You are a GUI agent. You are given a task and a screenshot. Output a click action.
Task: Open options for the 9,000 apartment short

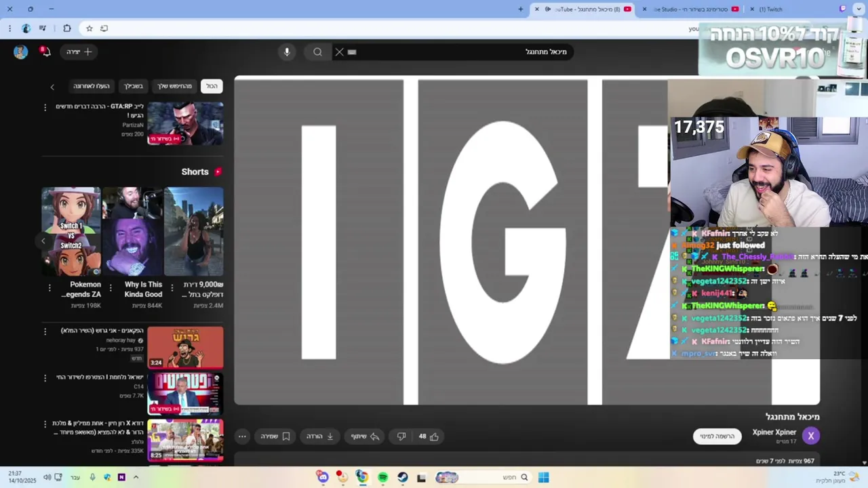[172, 288]
